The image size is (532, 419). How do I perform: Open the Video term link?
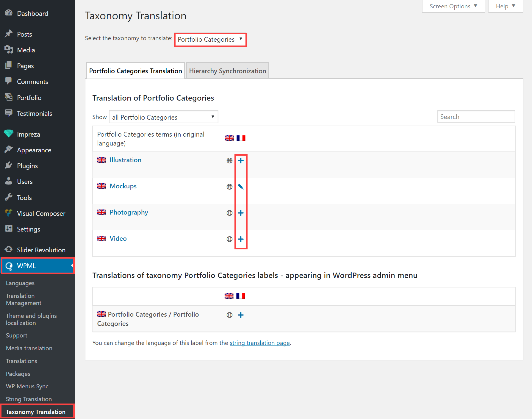pyautogui.click(x=118, y=239)
